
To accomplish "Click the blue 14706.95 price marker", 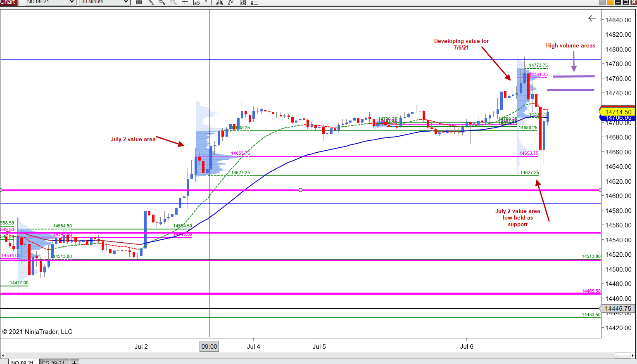I will click(618, 118).
